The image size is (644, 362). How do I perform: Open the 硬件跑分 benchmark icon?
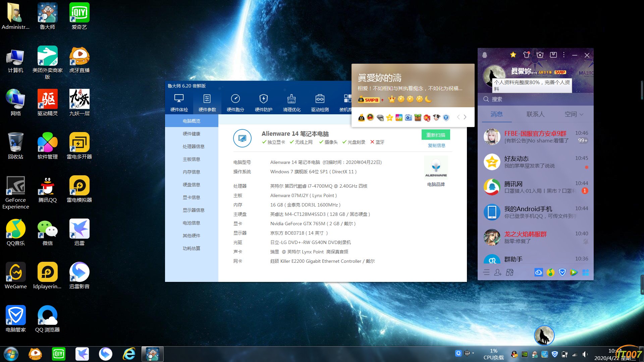235,102
